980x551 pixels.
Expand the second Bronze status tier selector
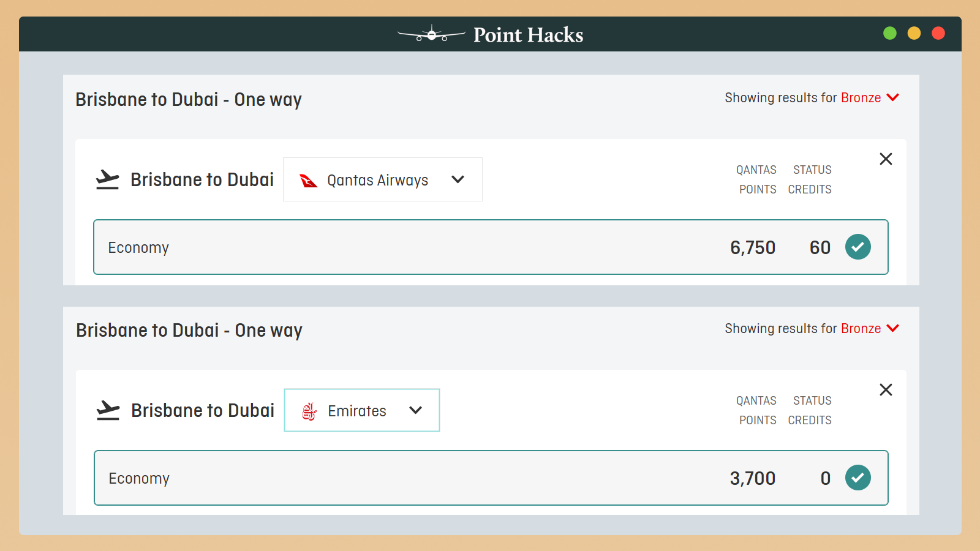(870, 329)
